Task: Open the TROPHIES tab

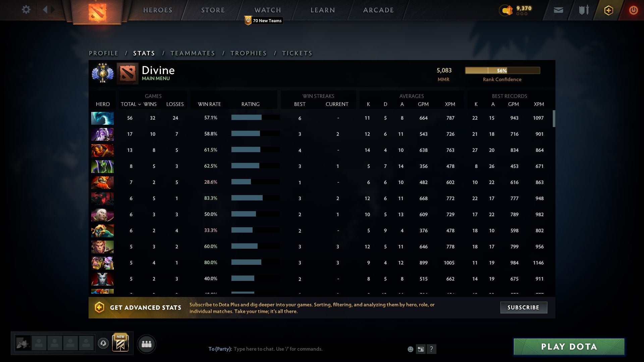Action: point(248,53)
